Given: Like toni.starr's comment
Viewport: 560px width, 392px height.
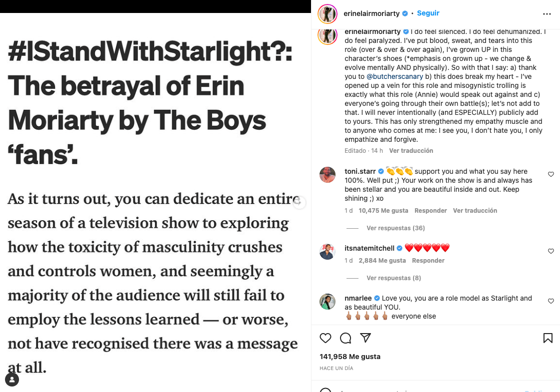Looking at the screenshot, I should tap(551, 174).
